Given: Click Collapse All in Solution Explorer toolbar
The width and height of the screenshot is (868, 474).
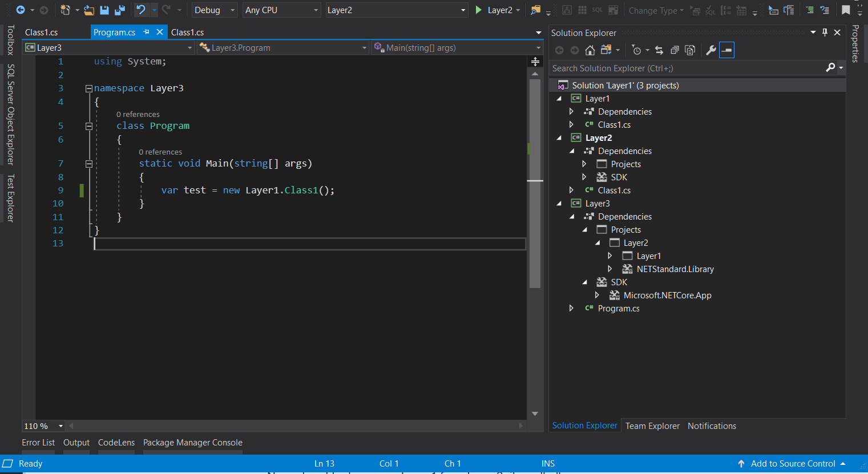Looking at the screenshot, I should click(x=675, y=50).
